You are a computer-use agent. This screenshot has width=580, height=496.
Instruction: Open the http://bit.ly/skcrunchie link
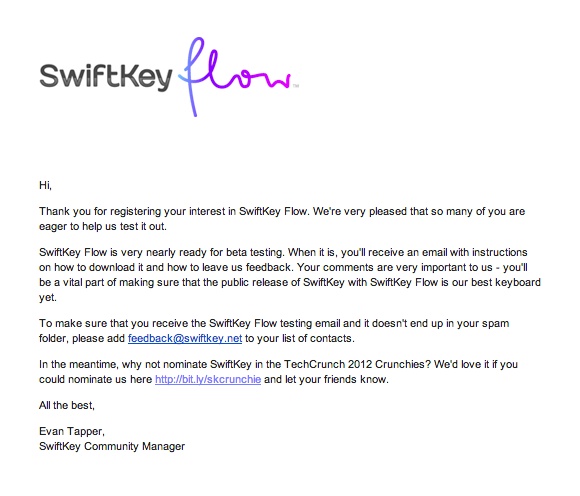point(208,379)
